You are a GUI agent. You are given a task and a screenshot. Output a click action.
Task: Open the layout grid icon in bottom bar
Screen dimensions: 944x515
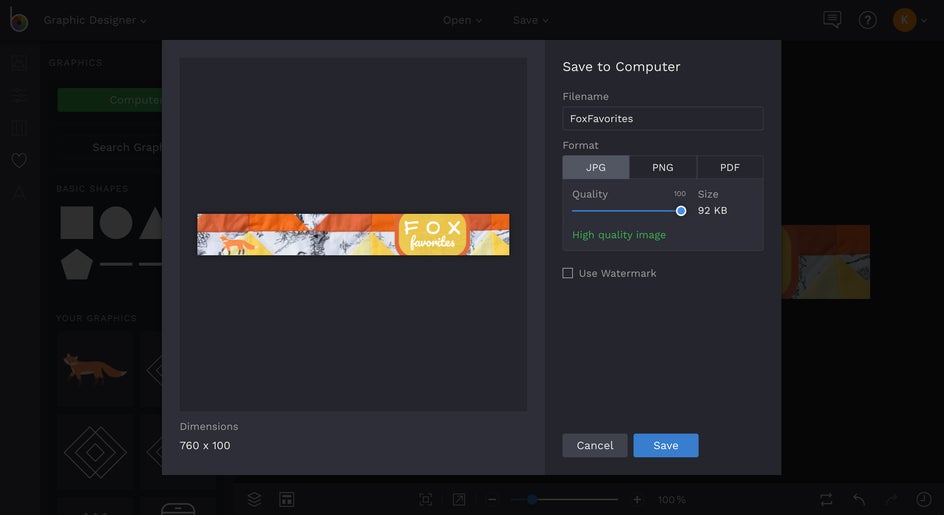(x=287, y=499)
